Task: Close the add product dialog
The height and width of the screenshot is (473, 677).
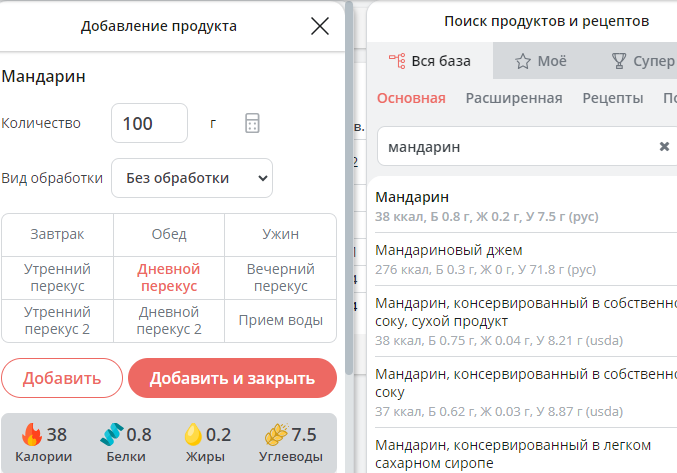Action: 320,26
